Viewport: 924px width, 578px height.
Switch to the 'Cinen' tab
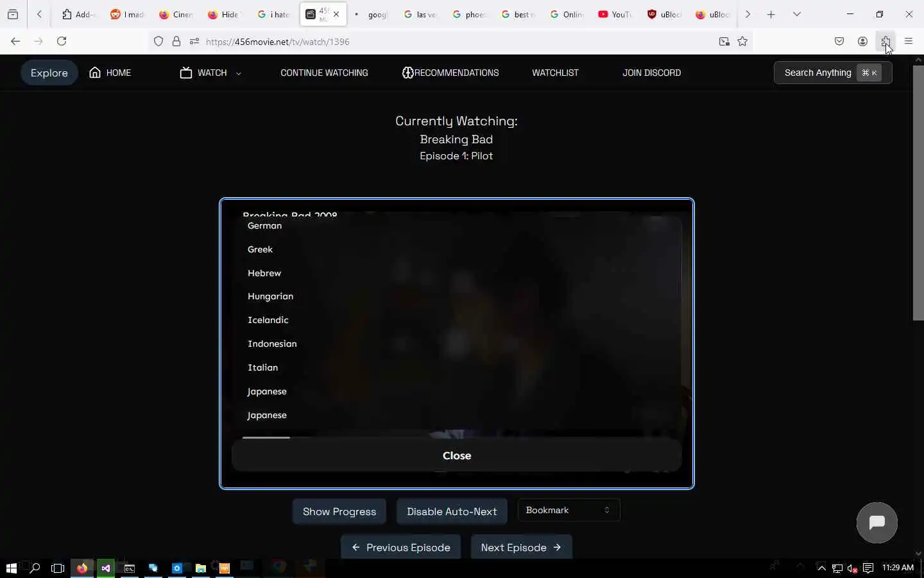tap(175, 14)
